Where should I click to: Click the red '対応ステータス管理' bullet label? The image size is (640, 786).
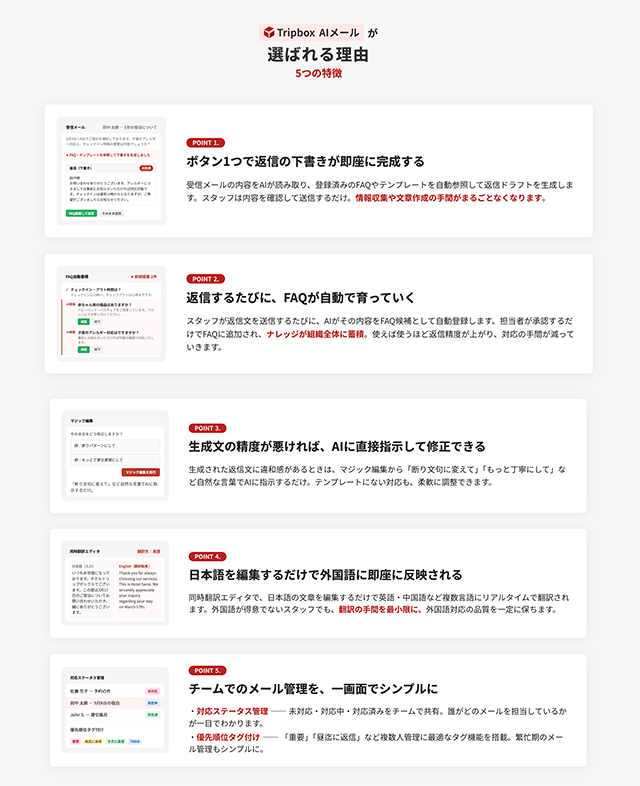coord(232,711)
